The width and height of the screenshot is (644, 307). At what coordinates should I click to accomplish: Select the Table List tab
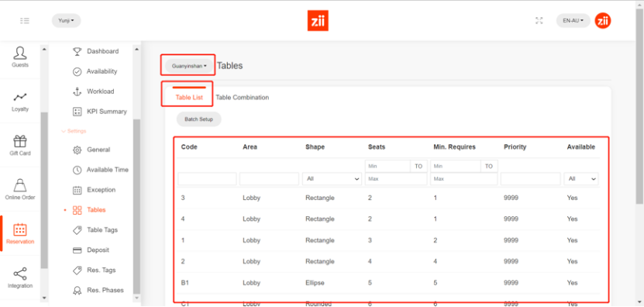pos(189,98)
